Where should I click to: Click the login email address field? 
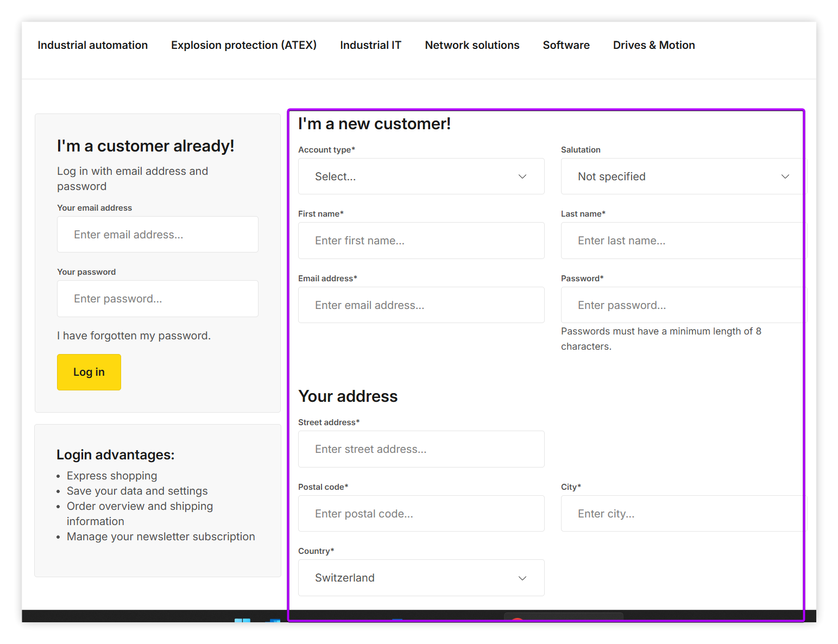(x=157, y=235)
